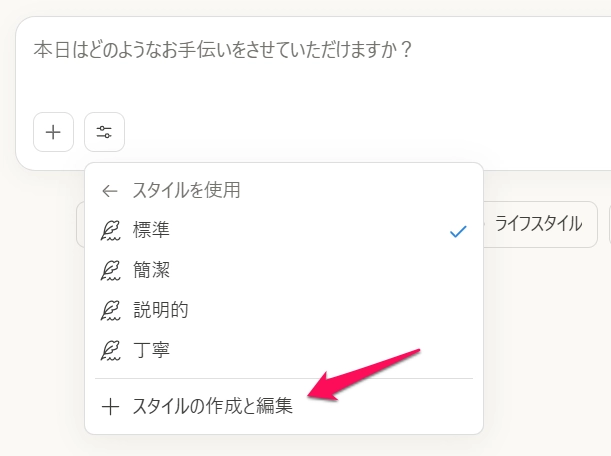Click the ライフスタイル suggestion chip
The image size is (611, 456).
click(540, 224)
